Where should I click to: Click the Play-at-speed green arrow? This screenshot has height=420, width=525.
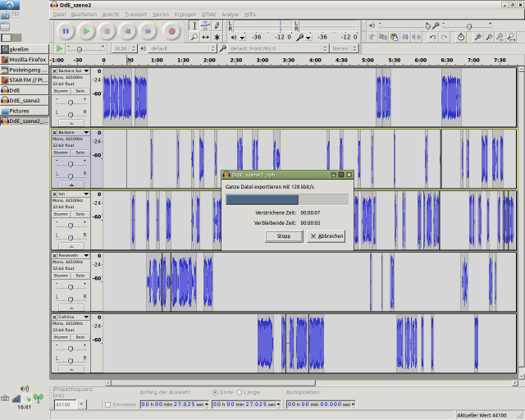pos(59,48)
